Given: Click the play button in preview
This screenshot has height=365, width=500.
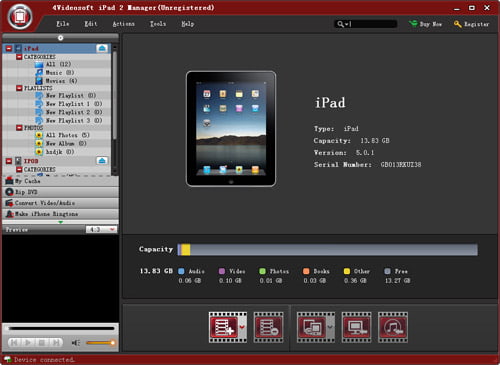Looking at the screenshot, I should click(28, 343).
